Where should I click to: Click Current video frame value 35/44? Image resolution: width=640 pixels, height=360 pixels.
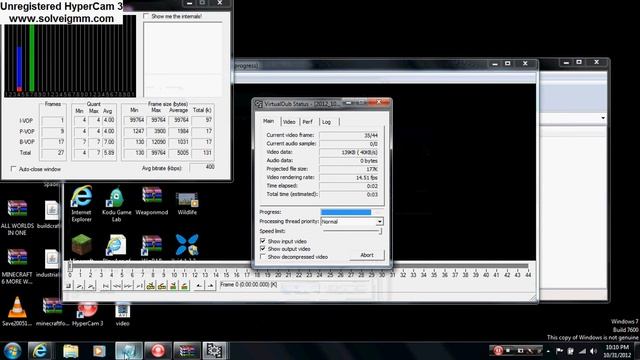pos(349,135)
